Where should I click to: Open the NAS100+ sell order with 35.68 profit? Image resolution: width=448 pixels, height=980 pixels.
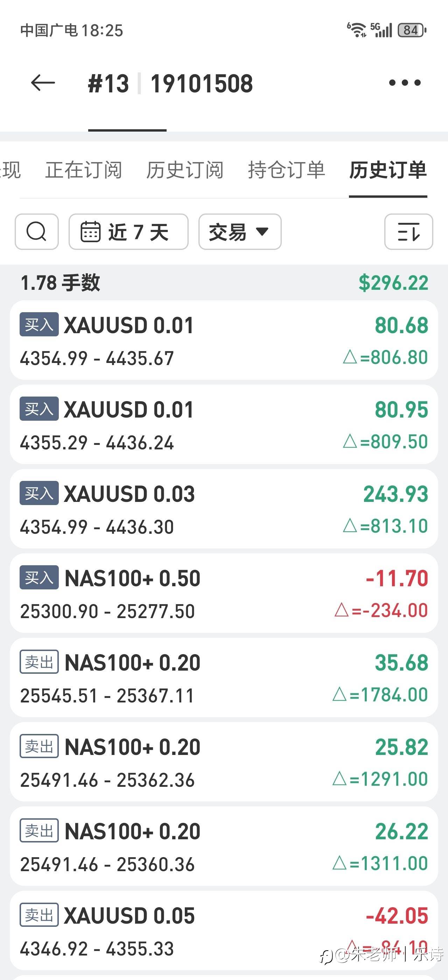(x=224, y=678)
